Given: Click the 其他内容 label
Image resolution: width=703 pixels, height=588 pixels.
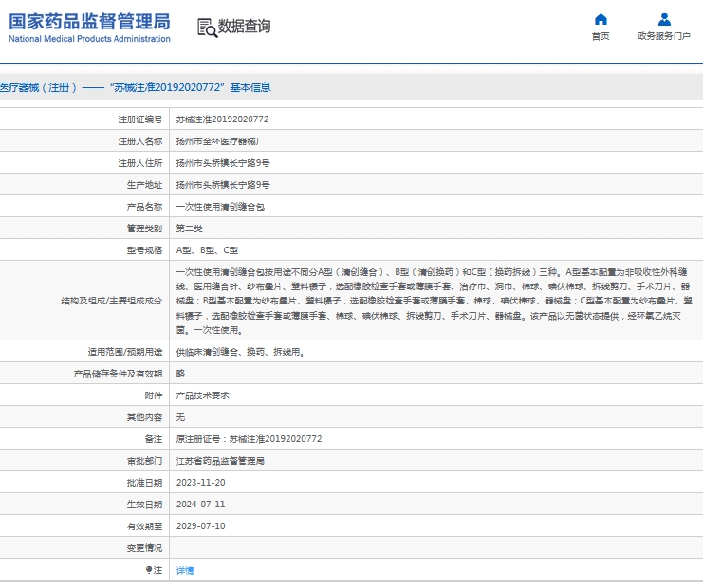Looking at the screenshot, I should pos(144,417).
